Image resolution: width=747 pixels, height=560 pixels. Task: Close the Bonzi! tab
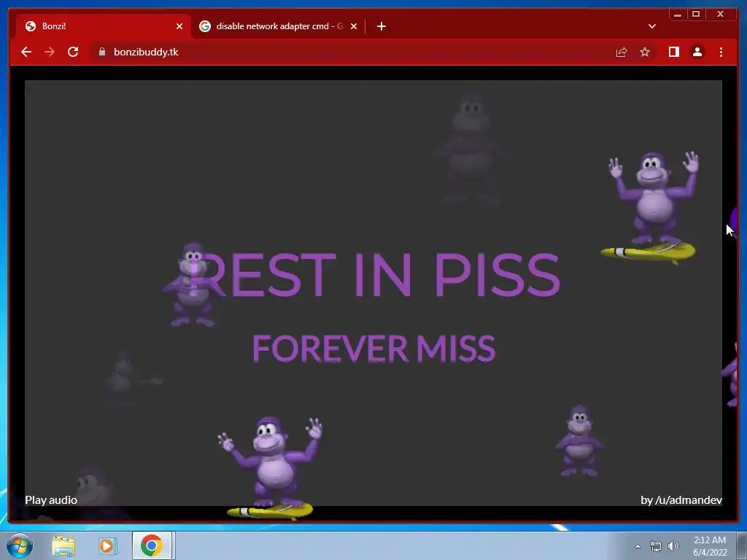(179, 26)
